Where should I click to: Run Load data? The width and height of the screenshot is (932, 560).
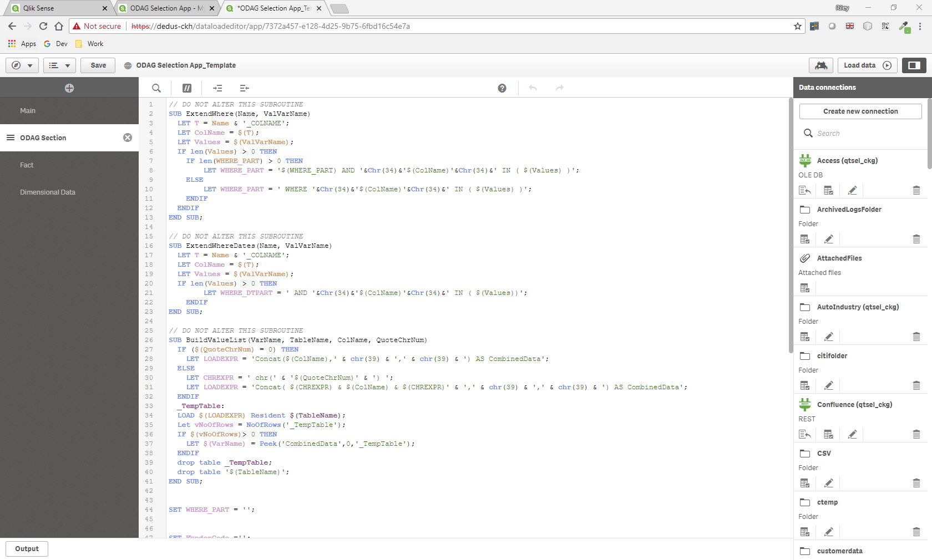[867, 65]
